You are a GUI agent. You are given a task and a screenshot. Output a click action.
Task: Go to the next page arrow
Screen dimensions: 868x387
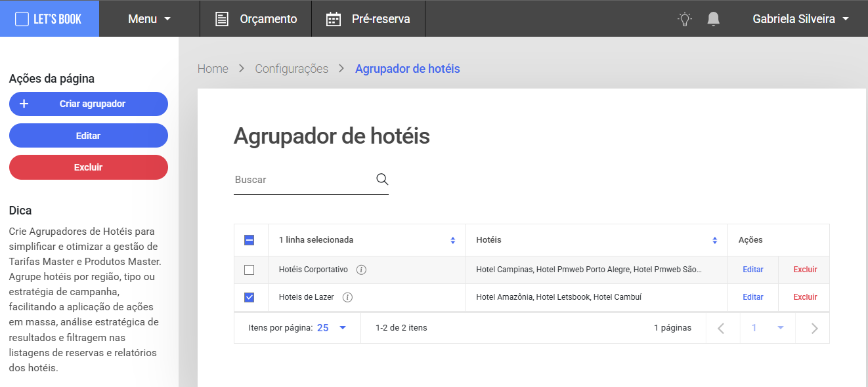(814, 328)
